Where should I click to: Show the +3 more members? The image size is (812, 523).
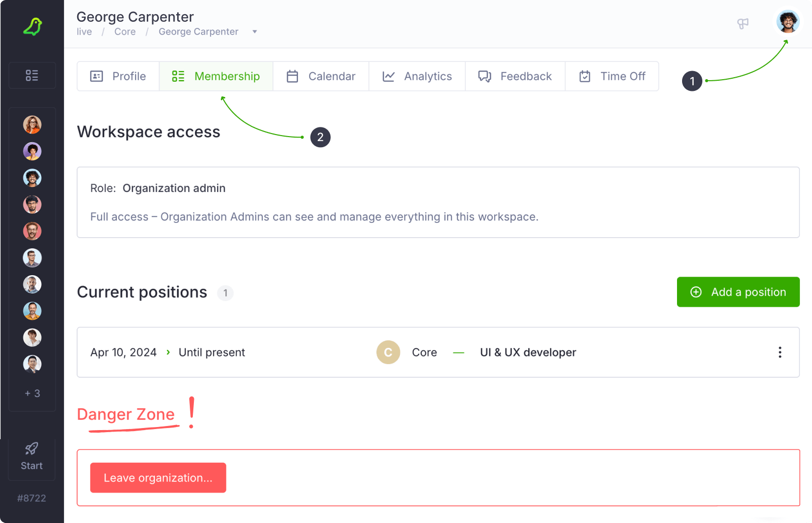(x=32, y=394)
